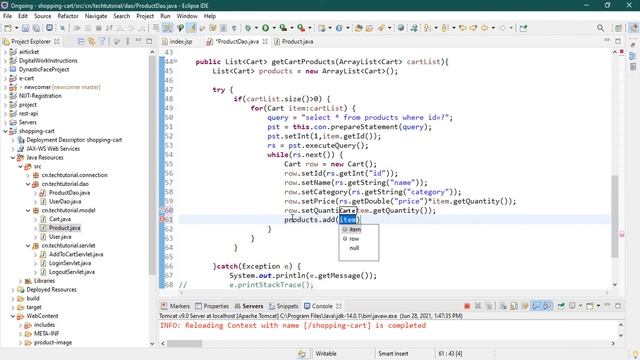Click the Writable status field

[326, 353]
